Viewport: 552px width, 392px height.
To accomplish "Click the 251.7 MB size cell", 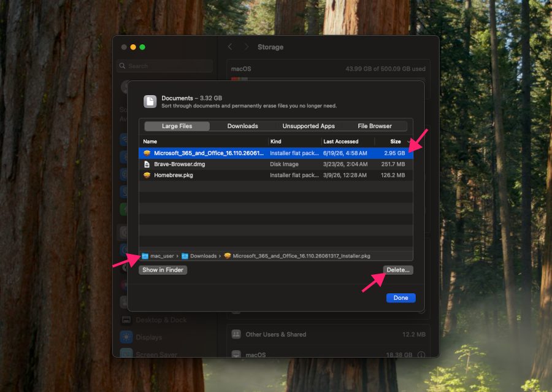I will (393, 164).
